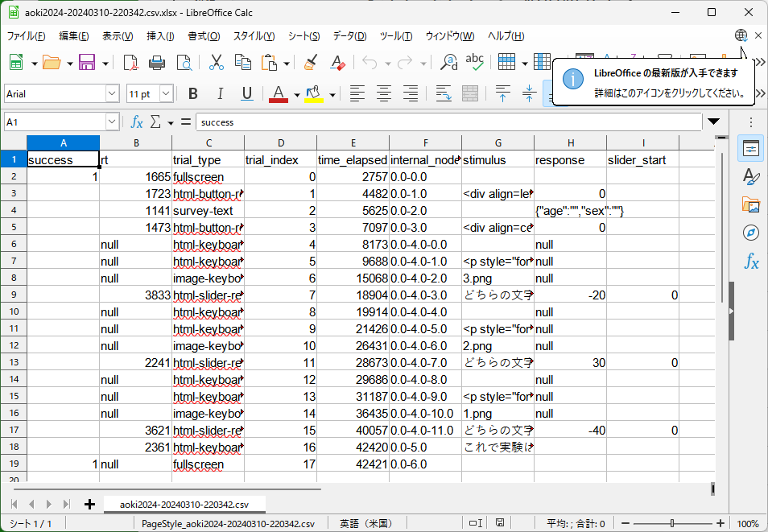Click the Open folder icon
This screenshot has height=532, width=768.
52,63
